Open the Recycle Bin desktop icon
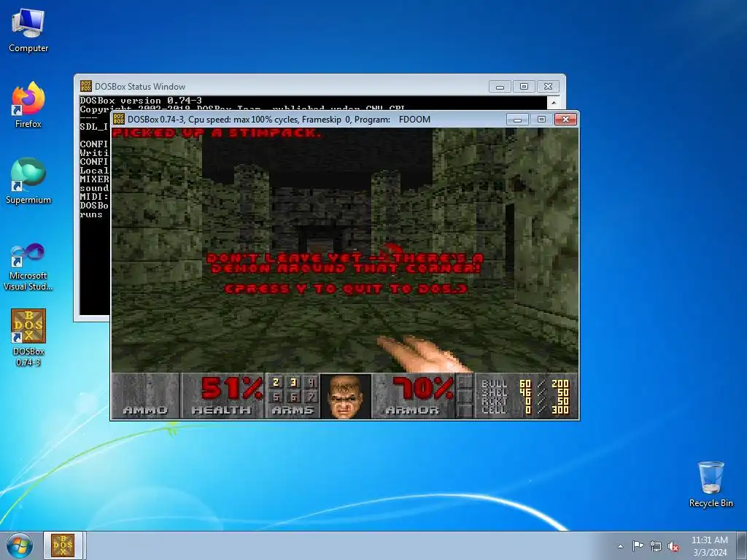 point(711,484)
